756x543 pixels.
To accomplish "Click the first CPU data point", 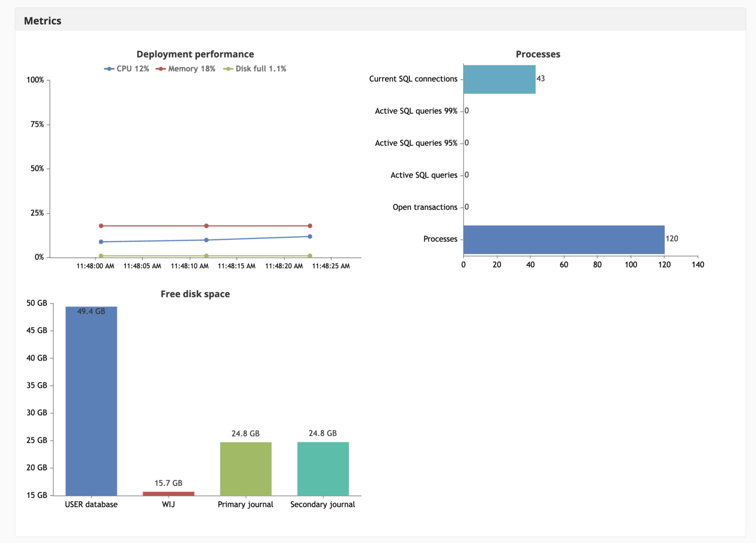I will click(x=101, y=242).
